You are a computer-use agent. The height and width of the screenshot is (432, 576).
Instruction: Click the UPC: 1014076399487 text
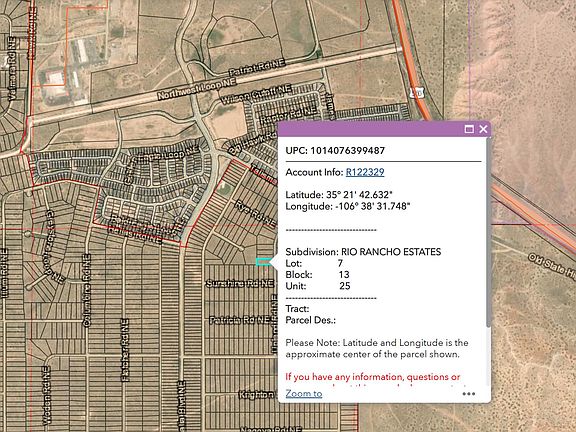coord(335,151)
